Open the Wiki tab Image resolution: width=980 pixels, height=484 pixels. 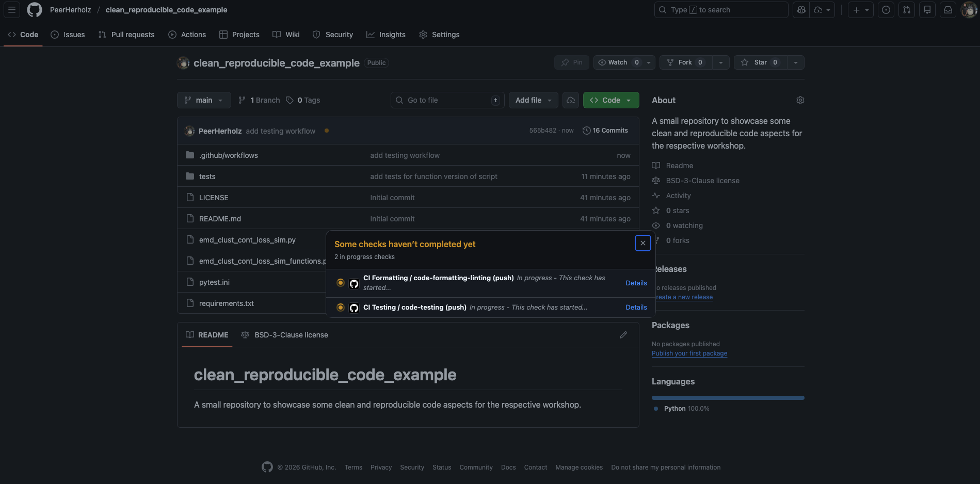pos(286,35)
